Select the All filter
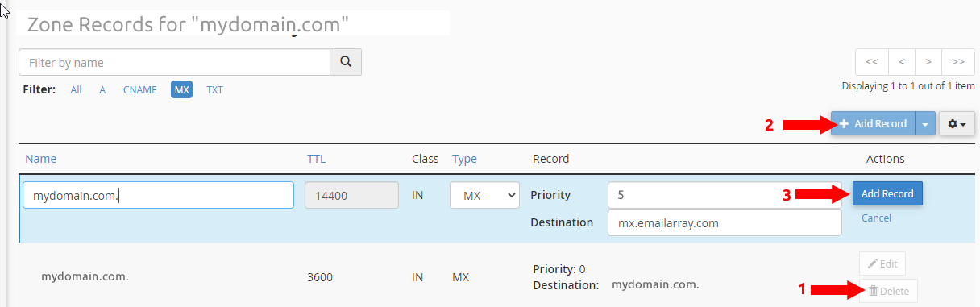Screen dimensions: 980x307 point(76,90)
